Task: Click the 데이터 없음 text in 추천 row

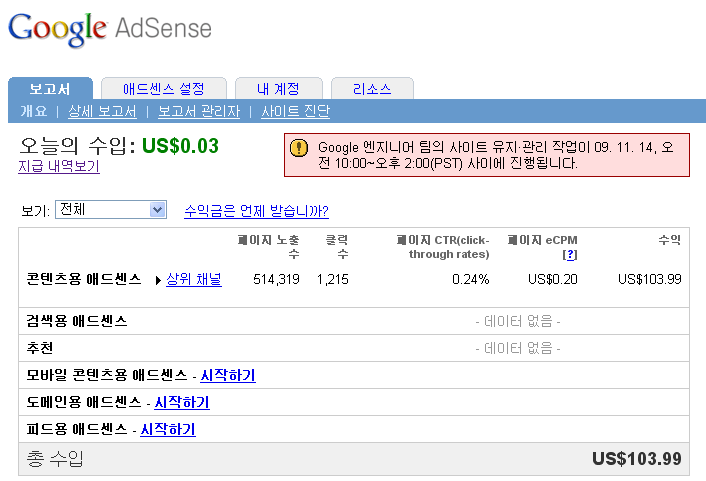Action: click(x=518, y=348)
